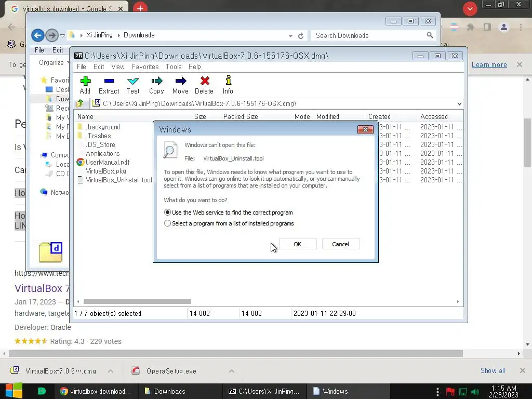Open recent locations dropdown arrow in Explorer
Image resolution: width=532 pixels, height=399 pixels.
(62, 35)
